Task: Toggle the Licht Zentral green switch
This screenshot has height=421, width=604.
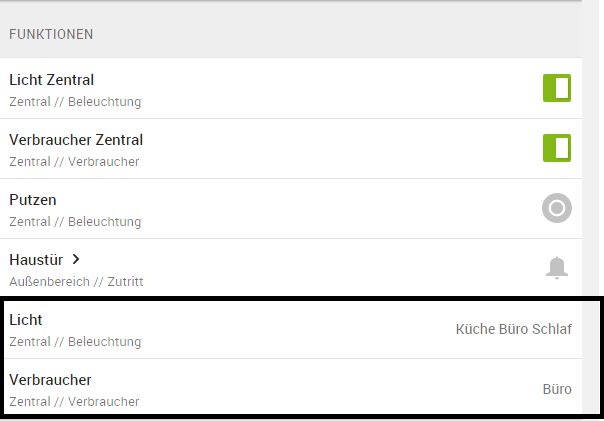Action: click(556, 88)
